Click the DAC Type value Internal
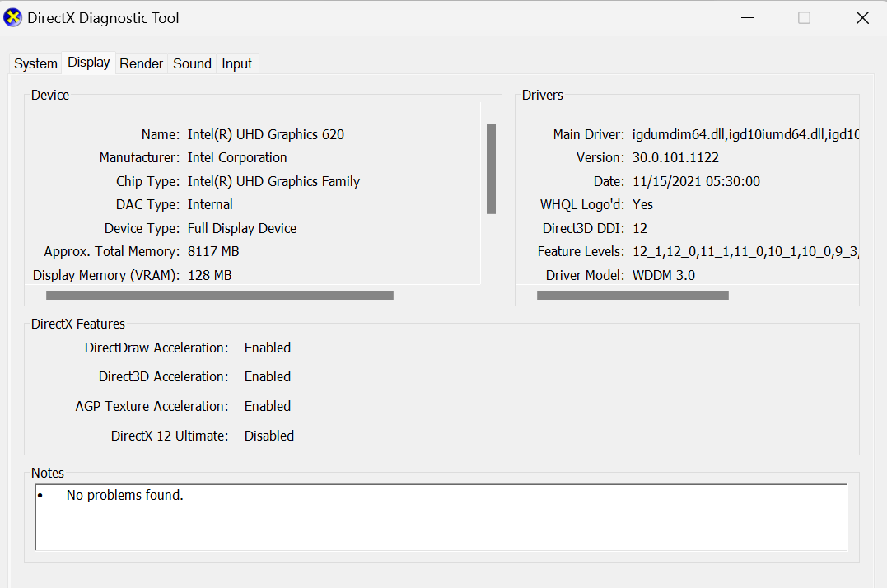The height and width of the screenshot is (588, 887). click(x=210, y=205)
